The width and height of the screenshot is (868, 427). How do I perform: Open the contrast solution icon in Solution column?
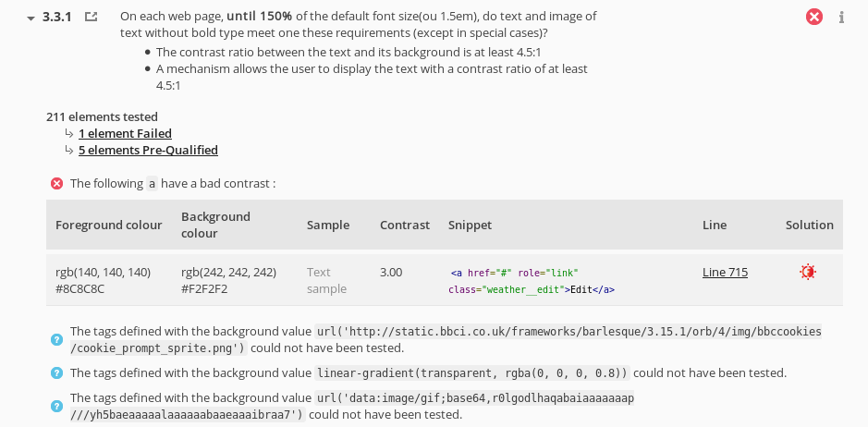(x=808, y=272)
